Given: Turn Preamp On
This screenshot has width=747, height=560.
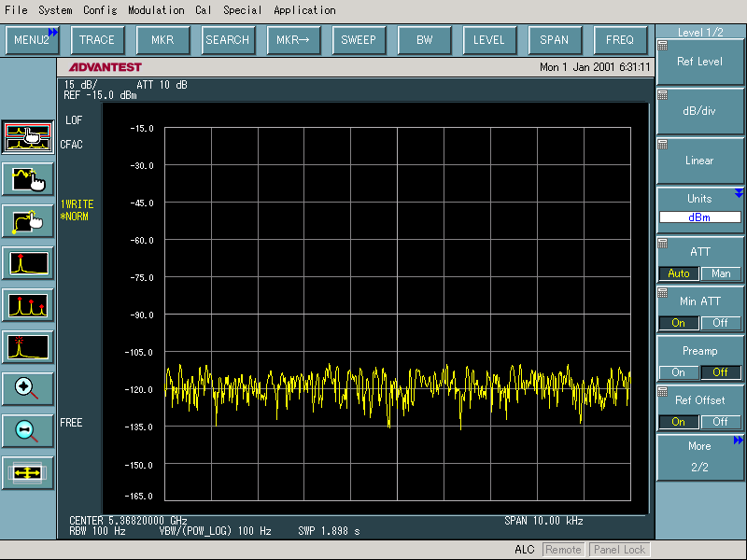Looking at the screenshot, I should click(679, 372).
